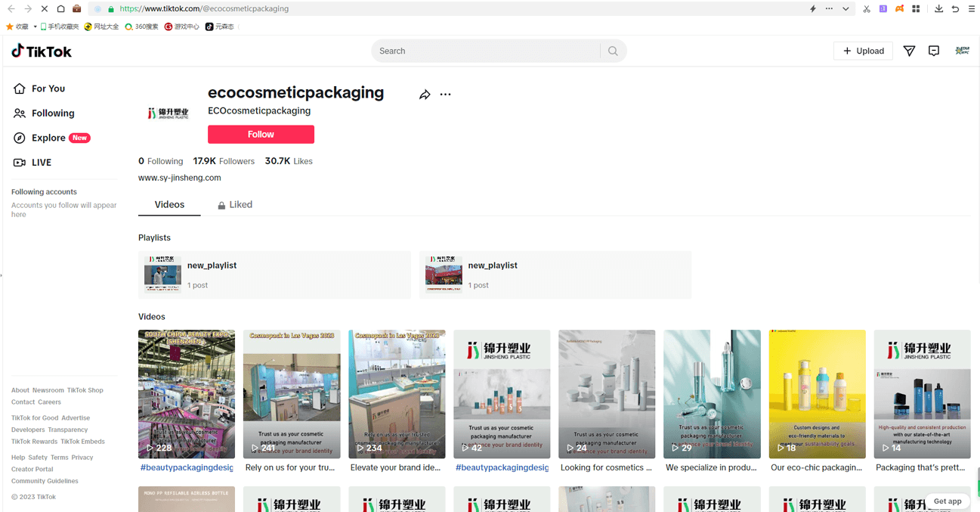Open the four-squares extensions grid
Image resolution: width=980 pixels, height=512 pixels.
(916, 9)
